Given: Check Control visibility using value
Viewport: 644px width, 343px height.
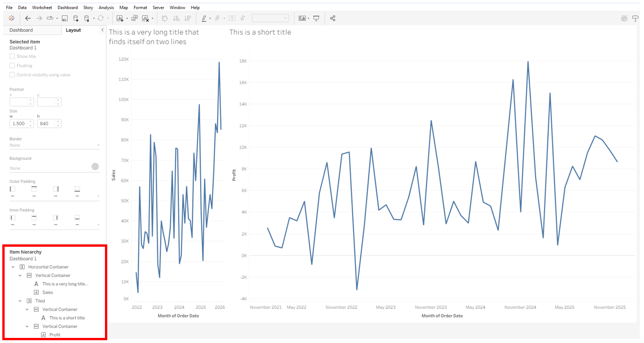Looking at the screenshot, I should 12,75.
